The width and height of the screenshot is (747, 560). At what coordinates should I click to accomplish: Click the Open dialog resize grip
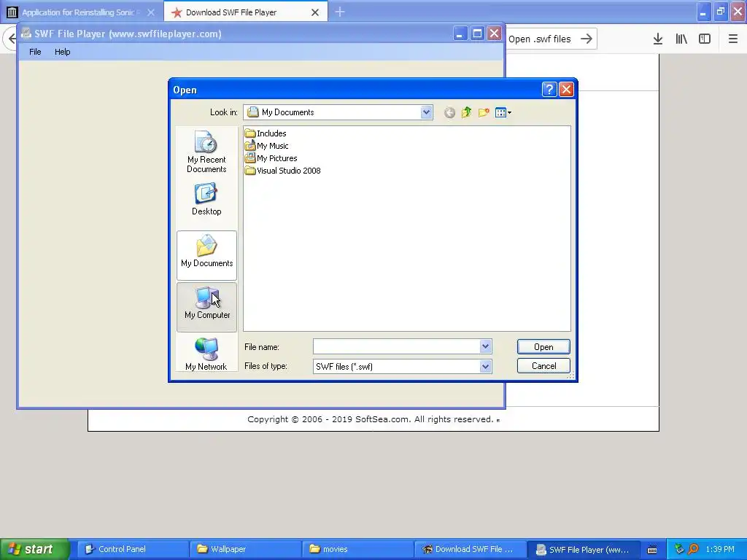[570, 376]
